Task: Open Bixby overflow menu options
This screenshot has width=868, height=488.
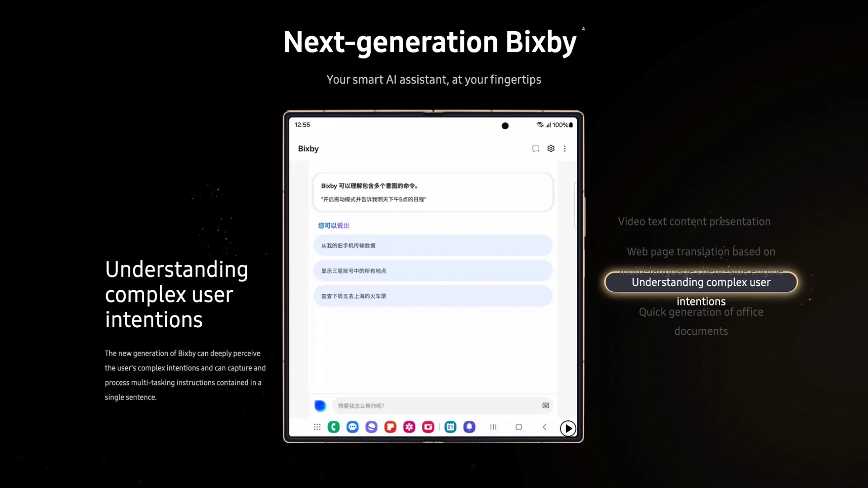Action: (x=565, y=148)
